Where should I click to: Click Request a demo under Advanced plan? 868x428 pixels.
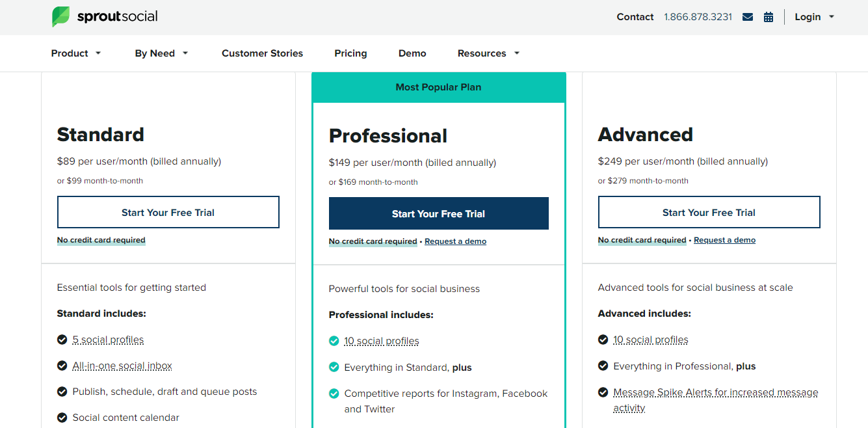pyautogui.click(x=724, y=240)
